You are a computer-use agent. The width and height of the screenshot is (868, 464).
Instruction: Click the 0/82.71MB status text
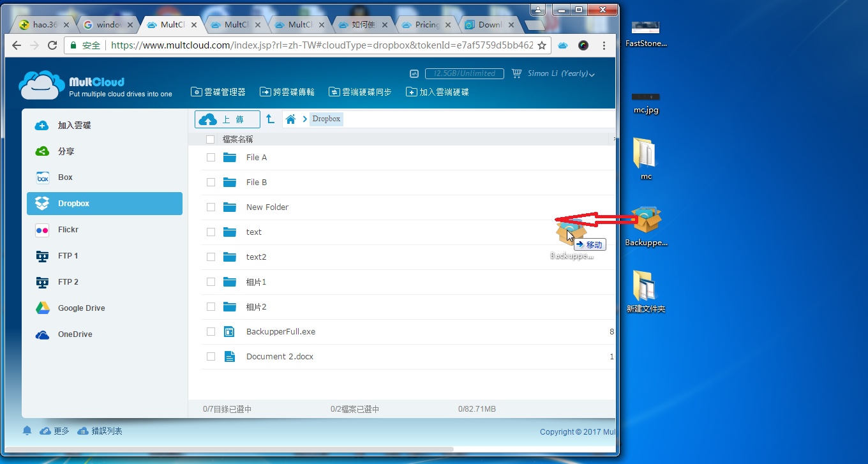[477, 409]
